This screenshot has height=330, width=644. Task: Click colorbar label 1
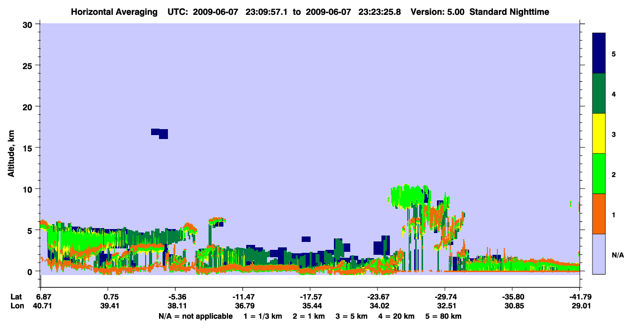pos(614,215)
